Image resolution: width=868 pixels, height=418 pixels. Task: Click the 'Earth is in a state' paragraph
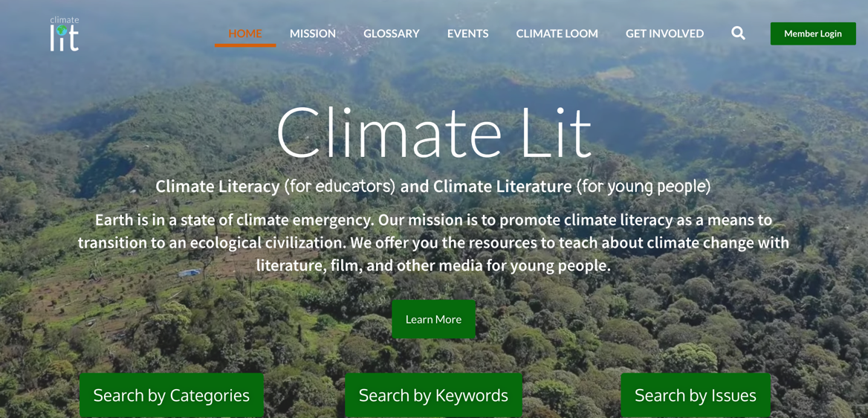point(433,242)
